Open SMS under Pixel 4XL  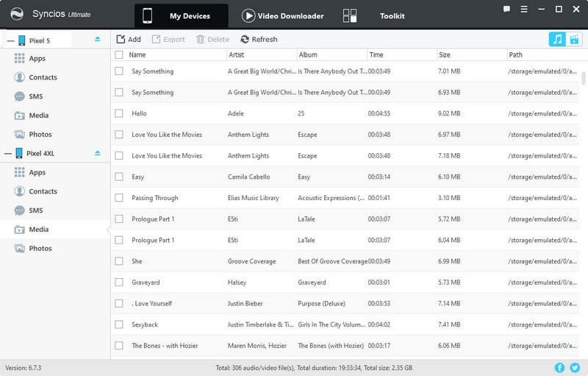36,210
